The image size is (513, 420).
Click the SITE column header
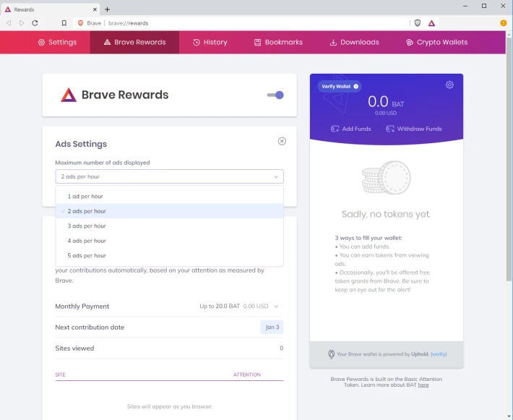[x=60, y=374]
